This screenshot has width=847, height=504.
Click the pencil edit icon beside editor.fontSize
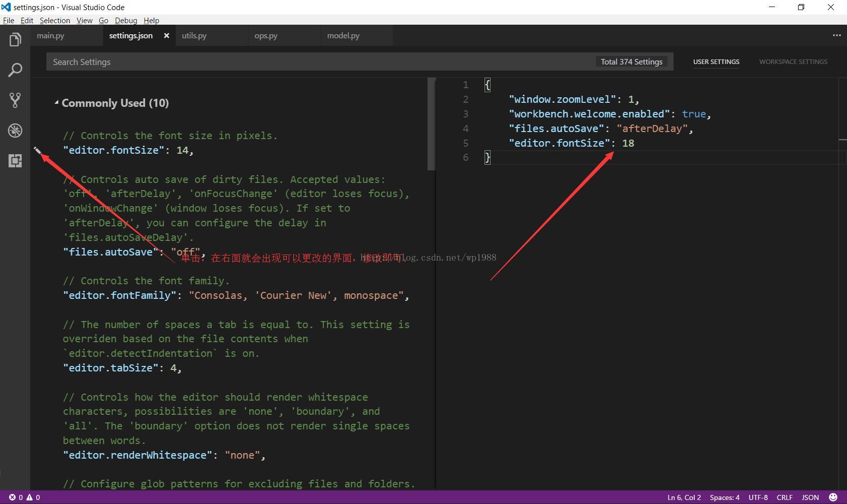tap(38, 150)
